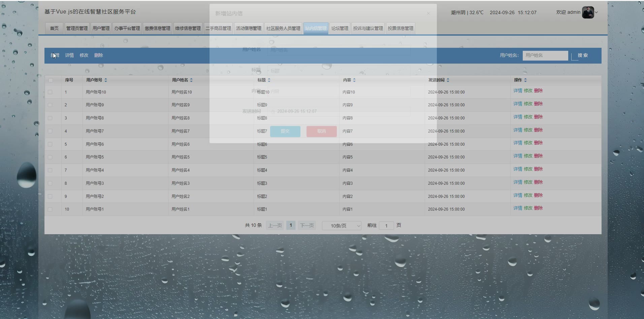Select the 缴费信息管理 tab
The image size is (644, 319).
click(x=158, y=28)
